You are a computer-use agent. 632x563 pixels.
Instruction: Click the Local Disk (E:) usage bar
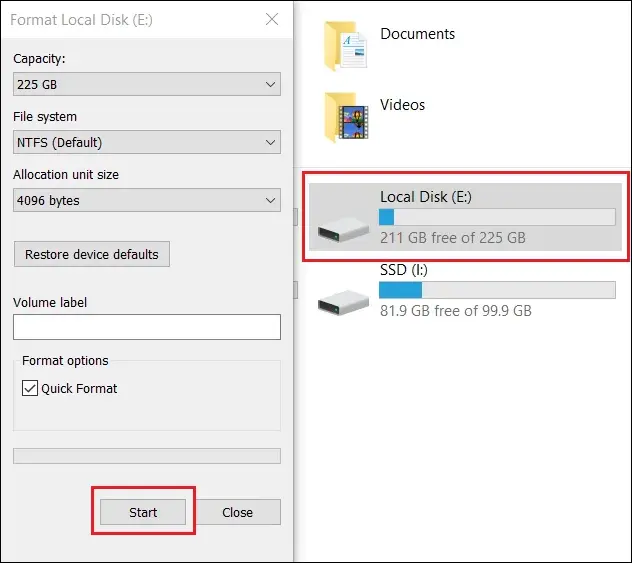pyautogui.click(x=497, y=217)
